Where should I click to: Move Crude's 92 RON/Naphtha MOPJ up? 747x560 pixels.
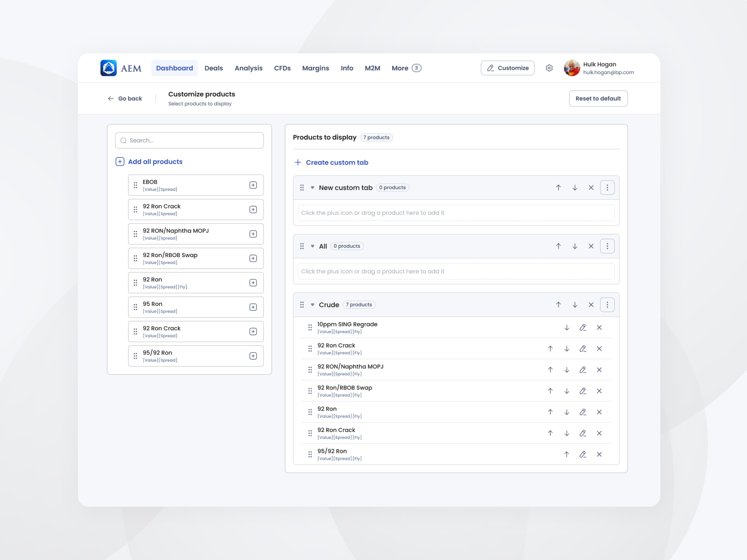click(x=550, y=370)
